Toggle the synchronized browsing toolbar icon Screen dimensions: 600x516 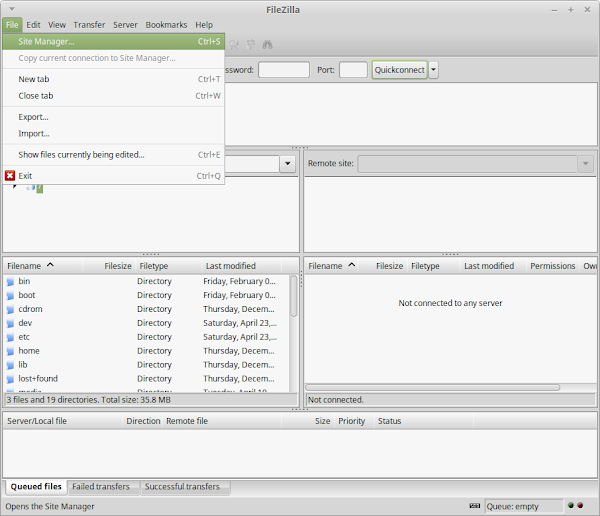[251, 45]
